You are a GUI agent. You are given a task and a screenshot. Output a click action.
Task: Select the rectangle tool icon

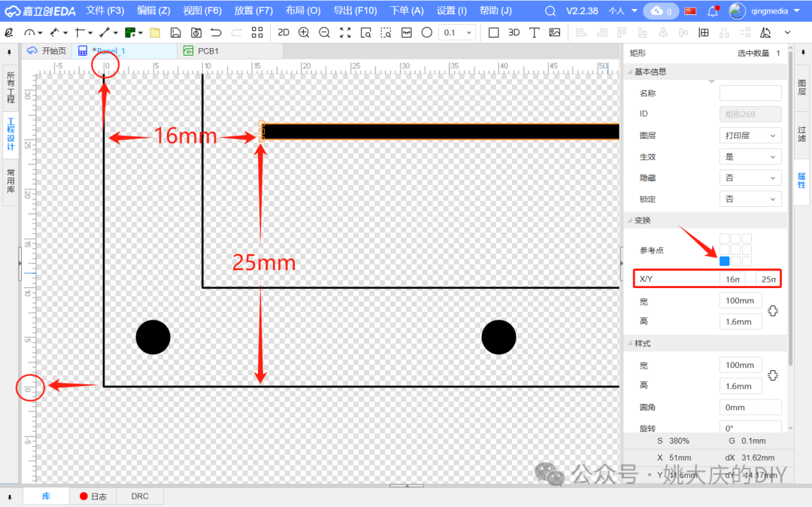[493, 32]
